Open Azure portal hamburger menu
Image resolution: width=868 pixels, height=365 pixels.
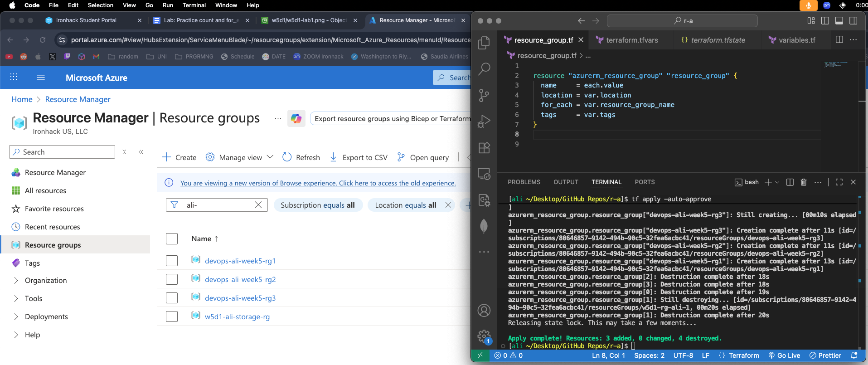point(41,78)
